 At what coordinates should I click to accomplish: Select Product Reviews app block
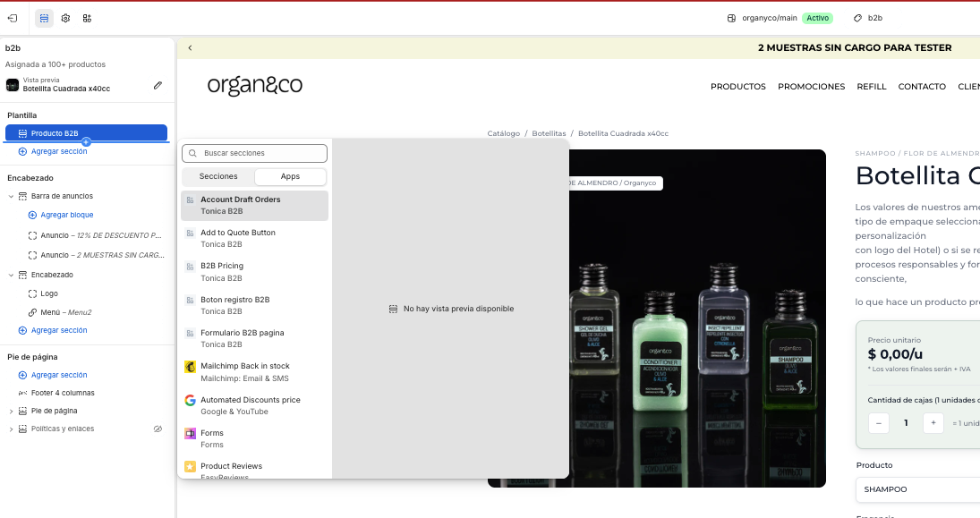[x=254, y=469]
